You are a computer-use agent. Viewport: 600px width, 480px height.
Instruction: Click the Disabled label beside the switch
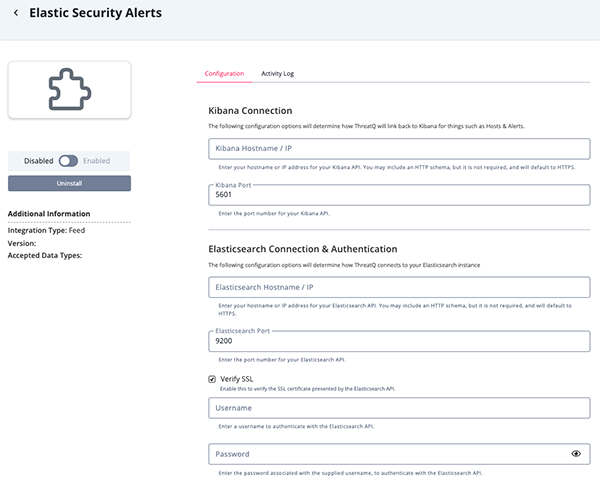coord(39,160)
